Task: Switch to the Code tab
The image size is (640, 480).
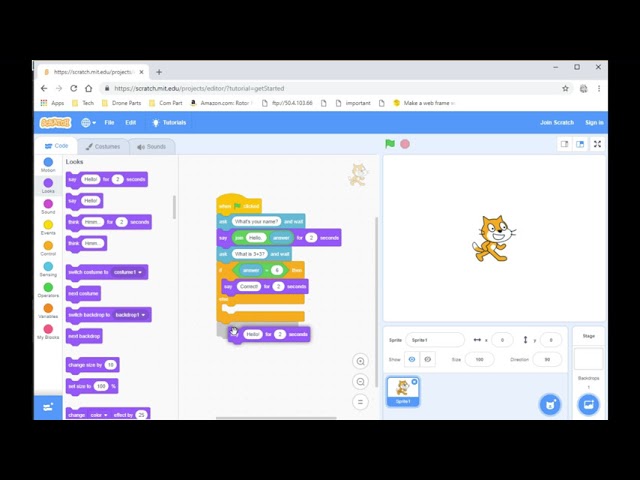Action: 56,146
